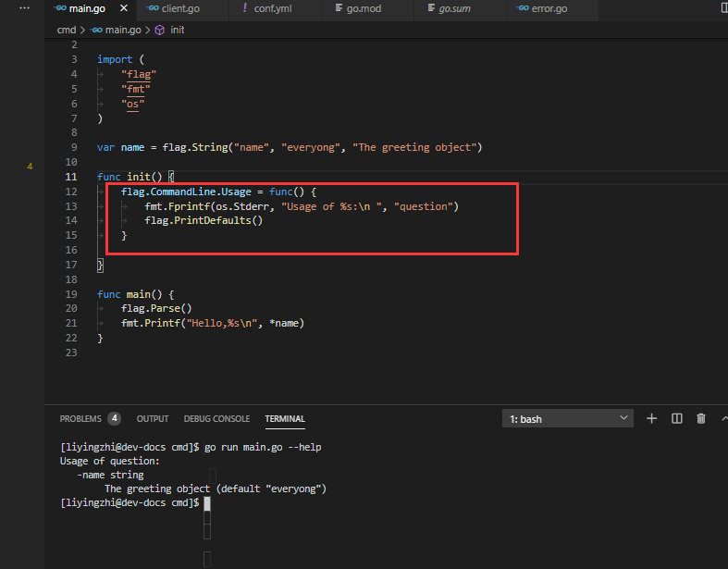Screen dimensions: 728x569
Task: Click the "everyong" string on line 9
Action: coord(311,147)
